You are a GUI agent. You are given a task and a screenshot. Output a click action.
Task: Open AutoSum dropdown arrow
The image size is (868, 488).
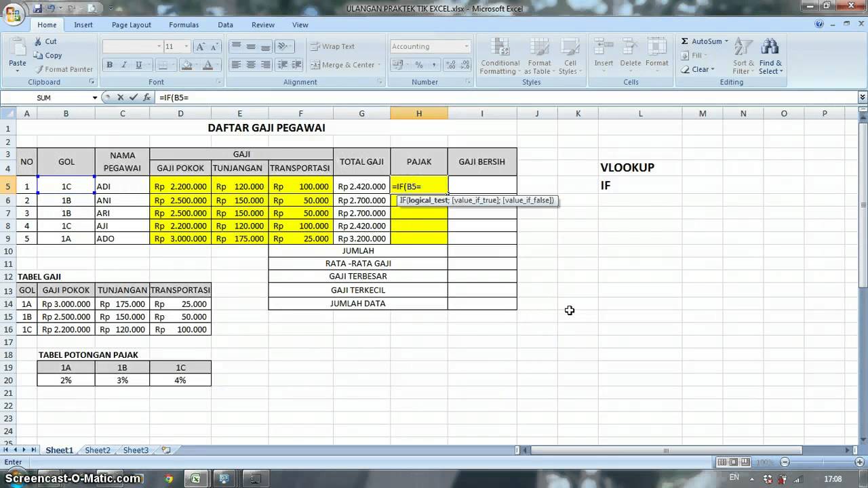(726, 41)
